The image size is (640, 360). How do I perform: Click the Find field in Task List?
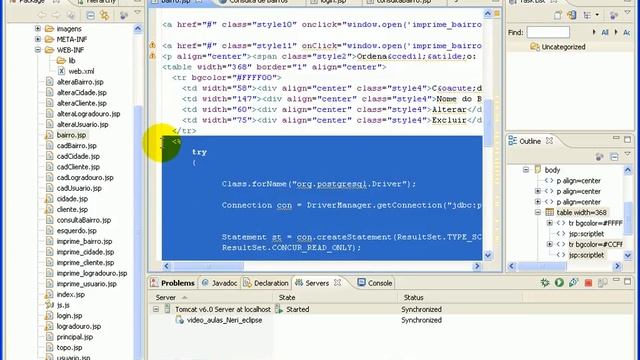[548, 32]
